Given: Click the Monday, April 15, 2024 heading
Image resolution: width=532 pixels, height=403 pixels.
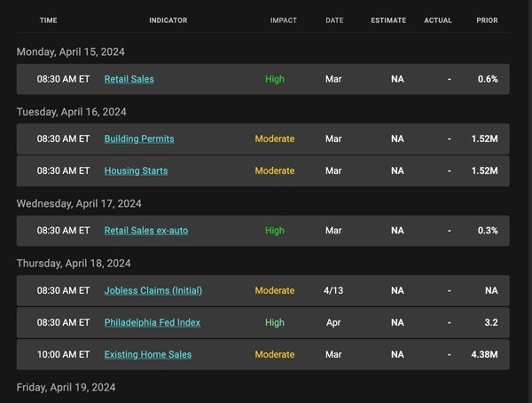Looking at the screenshot, I should tap(71, 52).
